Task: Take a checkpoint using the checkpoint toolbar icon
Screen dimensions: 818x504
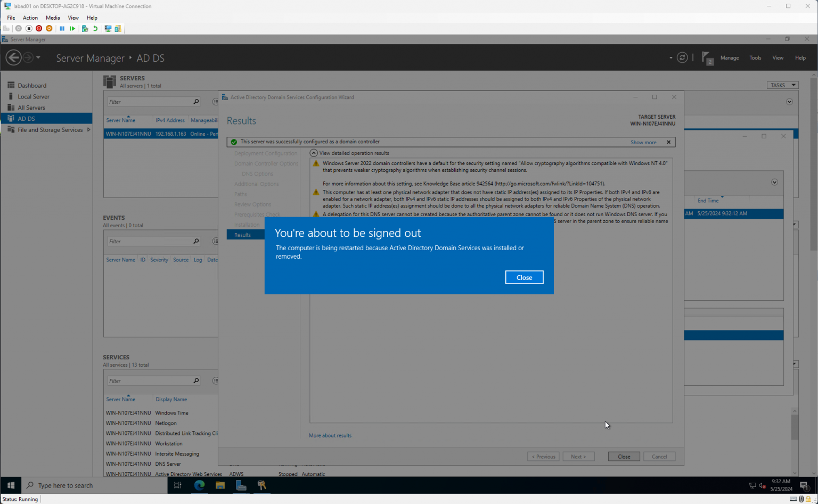Action: pos(85,28)
